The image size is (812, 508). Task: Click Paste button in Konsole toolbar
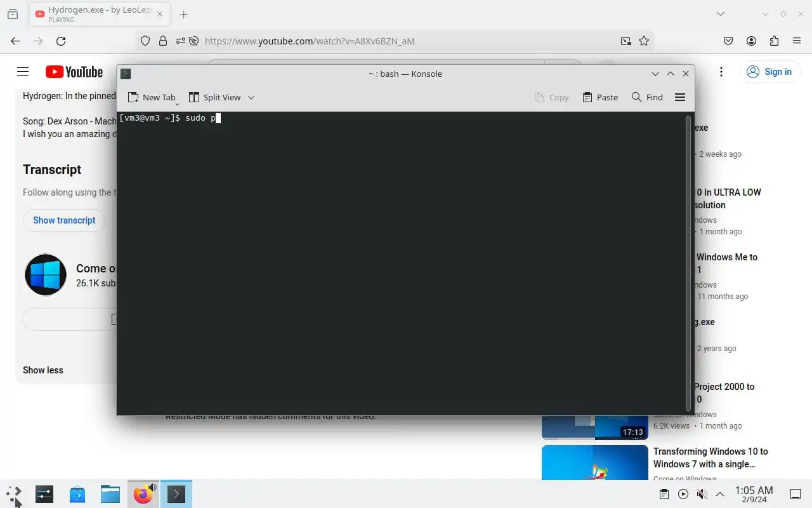(600, 97)
